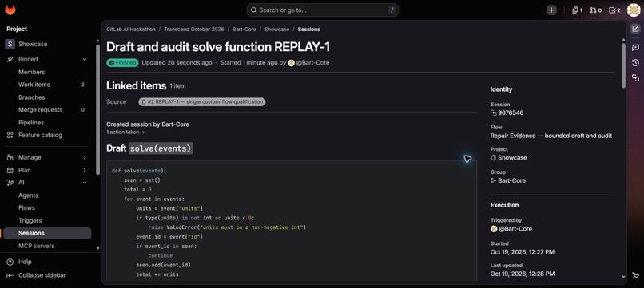Open linked issue #2 REPLAY-1 chip
644x288 pixels.
202,102
